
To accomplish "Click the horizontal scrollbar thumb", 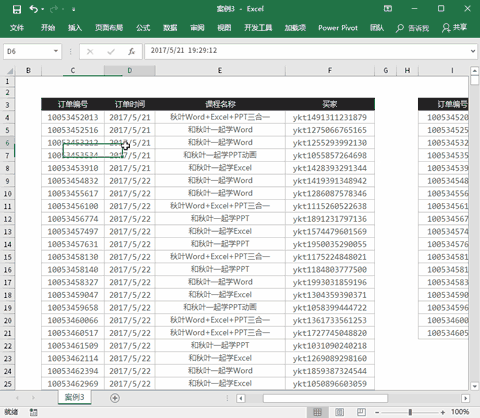I will tap(325, 398).
